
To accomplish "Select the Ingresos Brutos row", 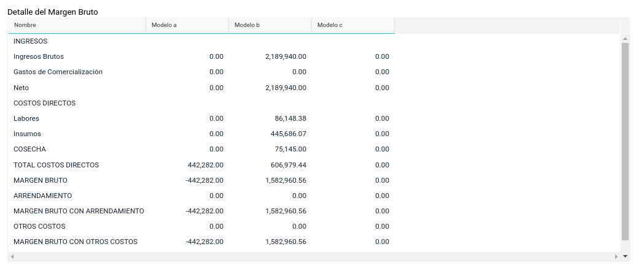I will pos(39,56).
